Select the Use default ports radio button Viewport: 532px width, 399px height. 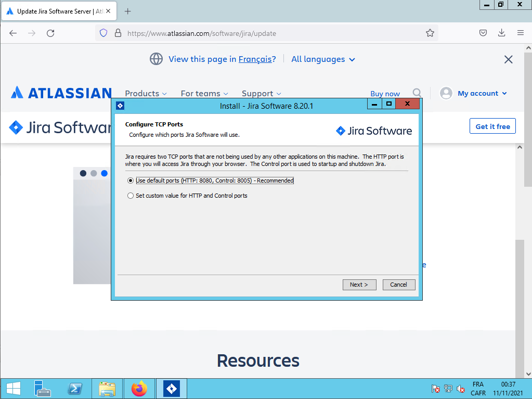[x=131, y=181]
